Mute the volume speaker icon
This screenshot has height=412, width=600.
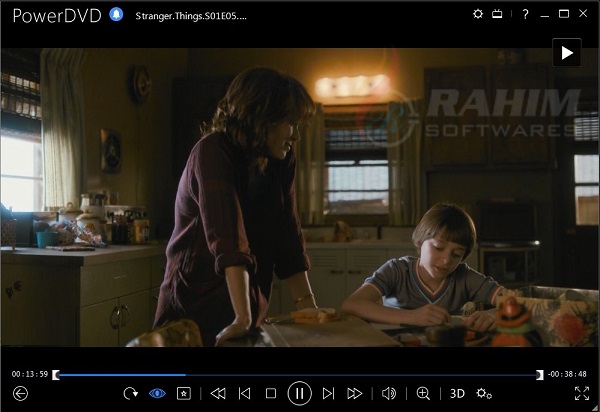click(x=389, y=394)
